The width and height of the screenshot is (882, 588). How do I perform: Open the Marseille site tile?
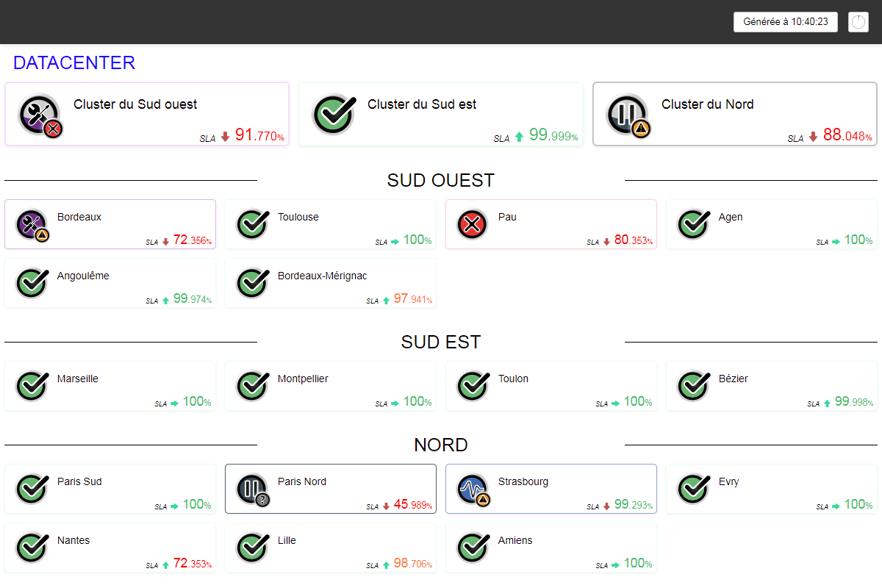(x=110, y=386)
